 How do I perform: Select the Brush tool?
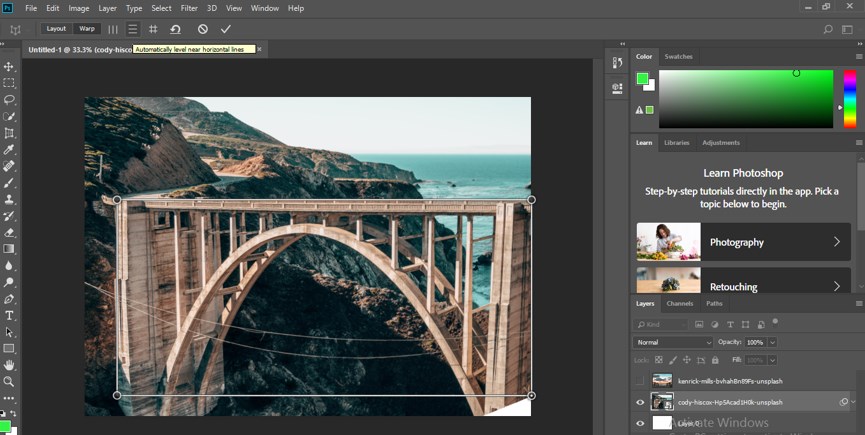[x=9, y=182]
